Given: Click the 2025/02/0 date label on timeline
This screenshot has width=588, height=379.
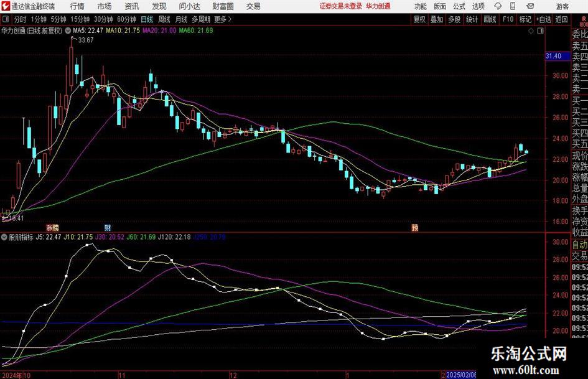Looking at the screenshot, I should pos(461,375).
